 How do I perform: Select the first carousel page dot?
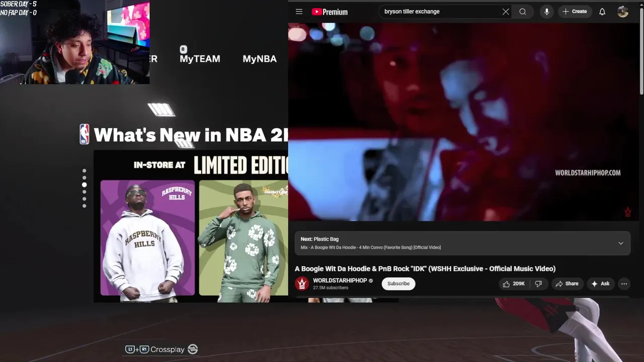pos(84,171)
